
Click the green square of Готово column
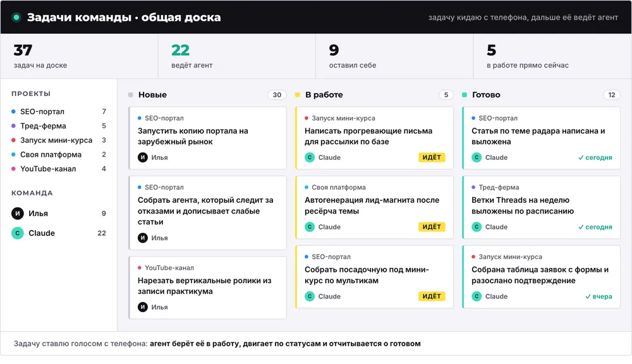pos(465,95)
